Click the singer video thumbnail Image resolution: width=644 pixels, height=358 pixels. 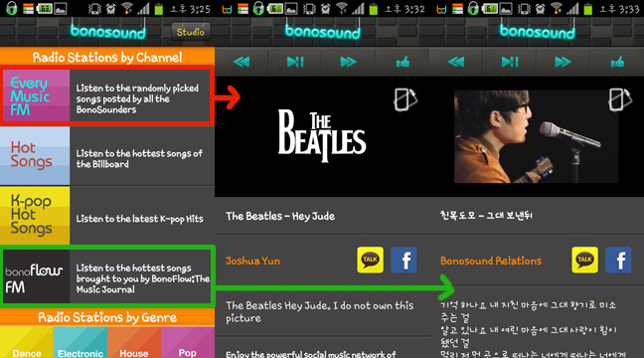536,136
